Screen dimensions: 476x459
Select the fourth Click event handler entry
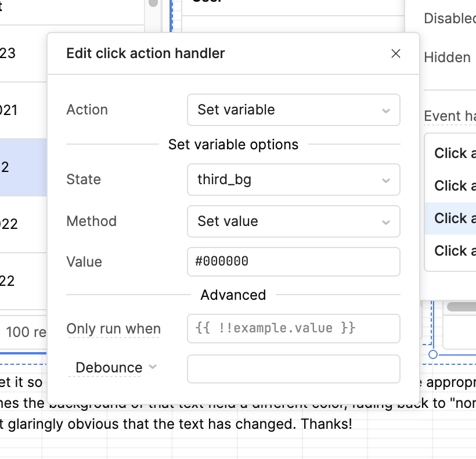click(453, 251)
